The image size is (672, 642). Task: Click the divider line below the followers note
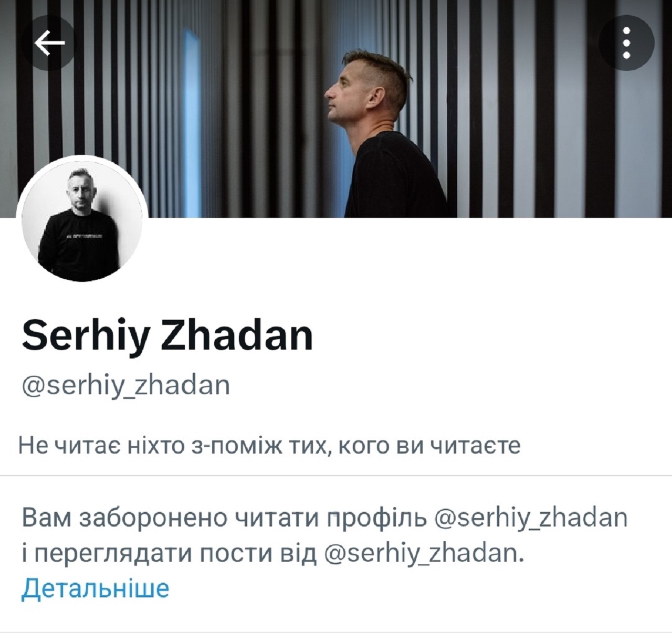pos(336,476)
